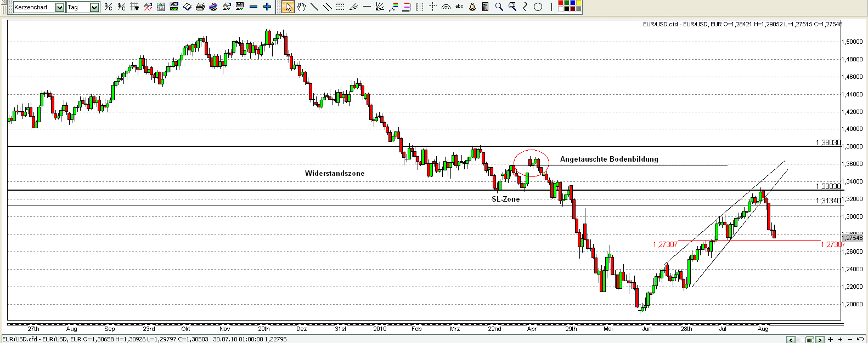868x343 pixels.
Task: Select the dotted horizontal levels tool
Action: (340, 7)
